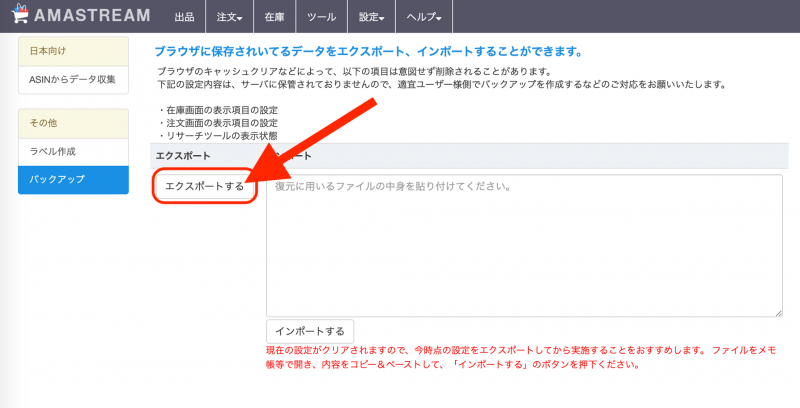The height and width of the screenshot is (408, 800).
Task: Grab the textarea resize handle corner
Action: tap(778, 313)
